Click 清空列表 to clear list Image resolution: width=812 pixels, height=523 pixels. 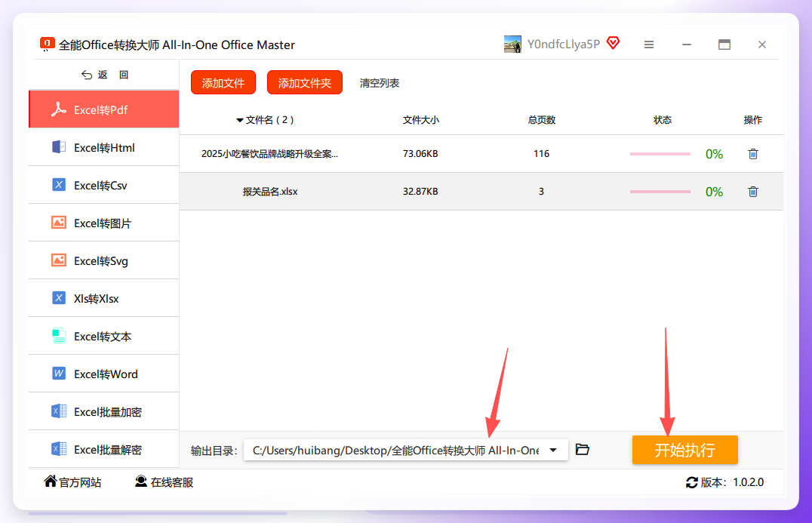(380, 83)
